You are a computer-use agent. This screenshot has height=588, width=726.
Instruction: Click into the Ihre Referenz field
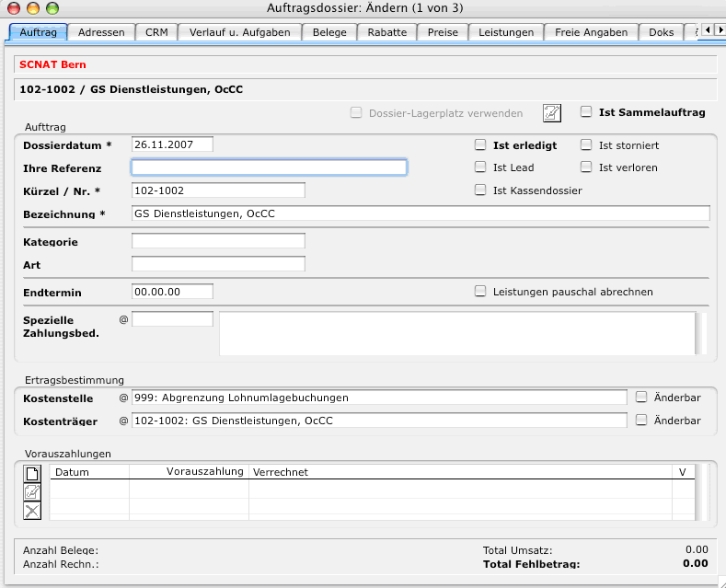(x=269, y=167)
